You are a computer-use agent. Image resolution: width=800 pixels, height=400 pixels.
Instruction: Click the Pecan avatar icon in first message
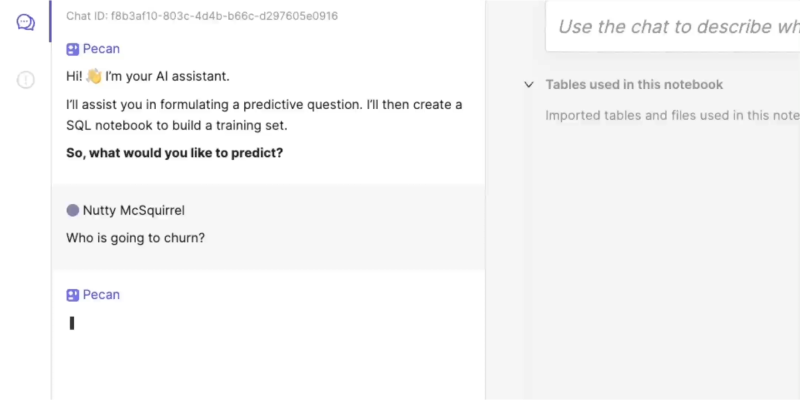tap(72, 49)
